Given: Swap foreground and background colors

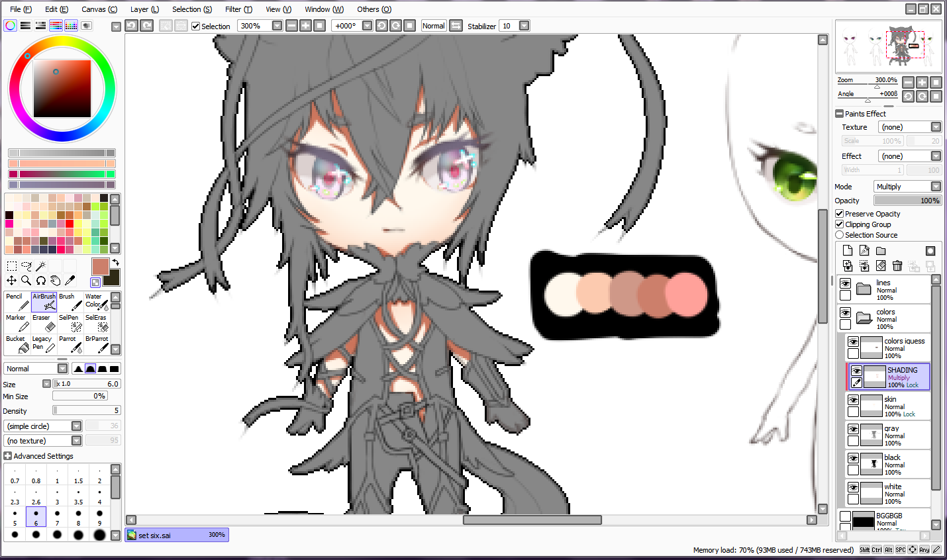Looking at the screenshot, I should [115, 263].
